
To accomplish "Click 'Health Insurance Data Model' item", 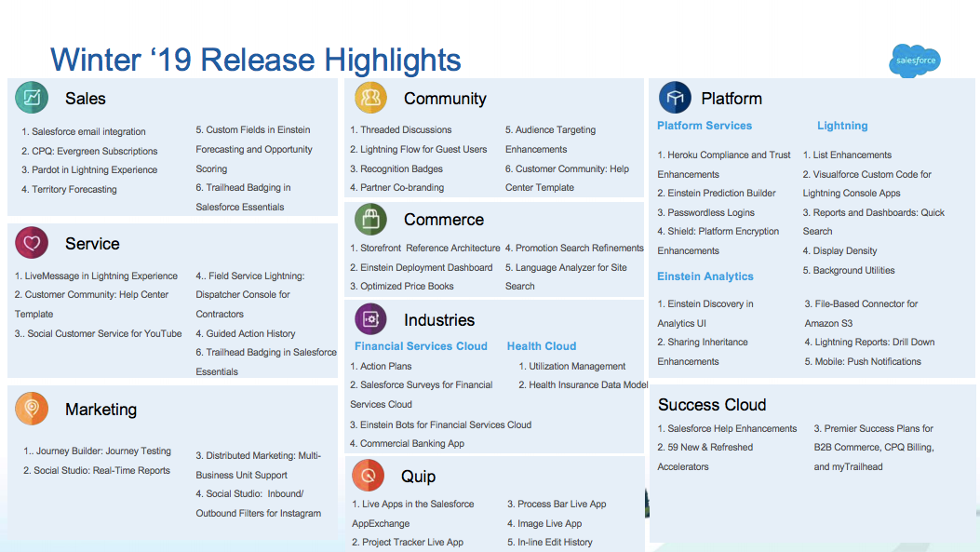I will 584,385.
